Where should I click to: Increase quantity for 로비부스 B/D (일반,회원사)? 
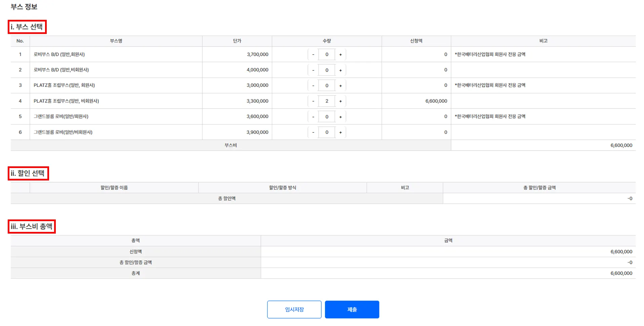(340, 54)
